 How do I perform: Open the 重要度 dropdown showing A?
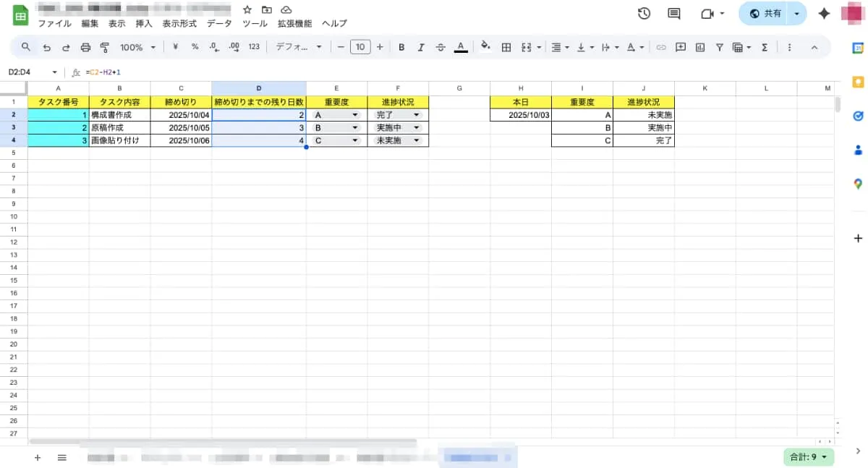click(x=354, y=115)
